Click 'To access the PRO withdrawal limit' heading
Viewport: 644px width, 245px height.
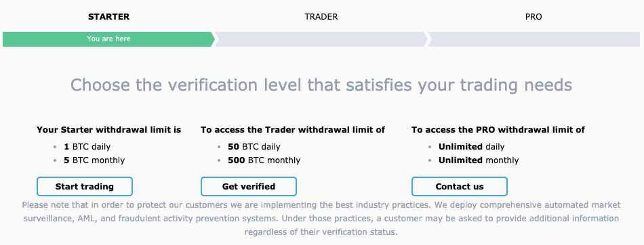pos(498,130)
